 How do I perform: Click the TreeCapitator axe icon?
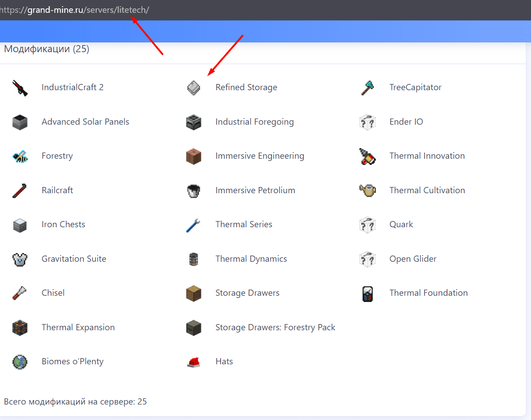tap(367, 88)
